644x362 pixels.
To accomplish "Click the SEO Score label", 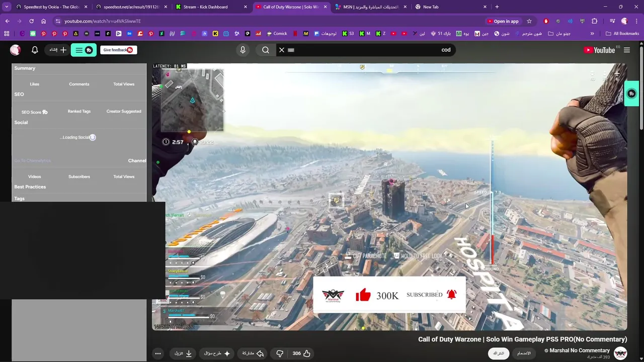I will point(34,112).
